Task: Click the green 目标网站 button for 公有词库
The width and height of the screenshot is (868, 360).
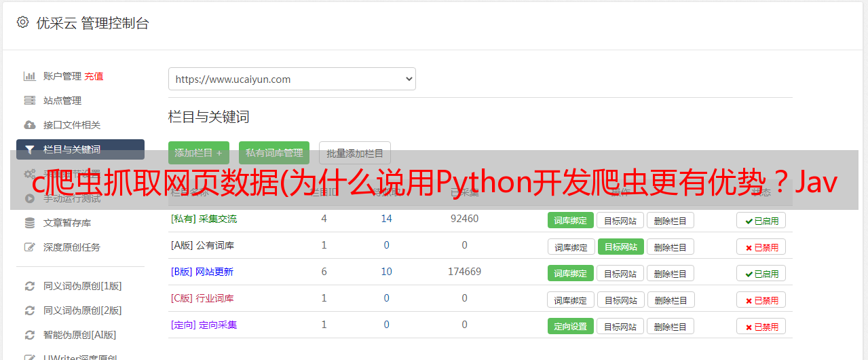Action: coord(620,247)
